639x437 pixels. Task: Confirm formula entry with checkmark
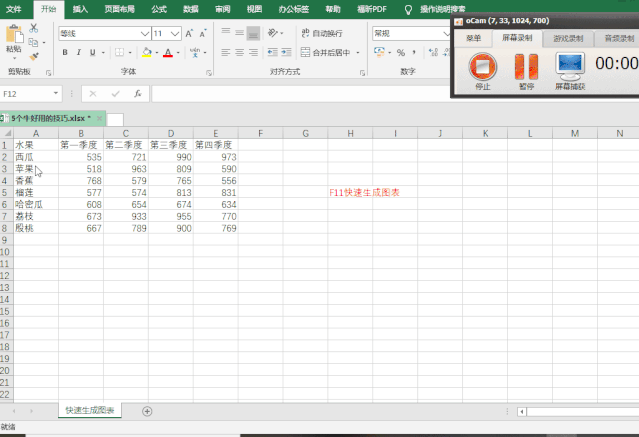(x=116, y=94)
